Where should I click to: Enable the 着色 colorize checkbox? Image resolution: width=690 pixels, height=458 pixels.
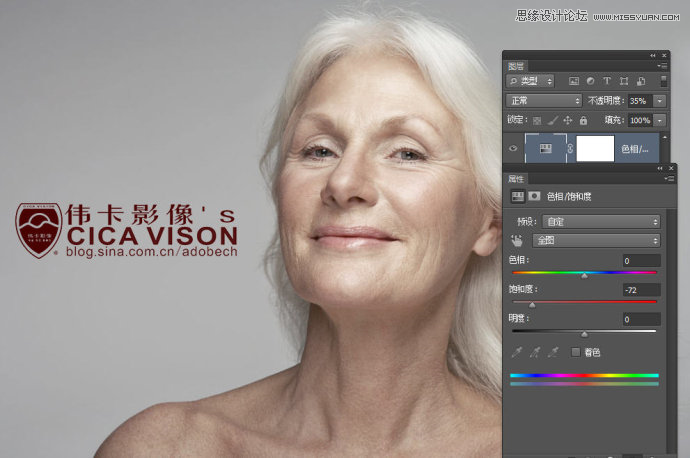click(x=576, y=352)
